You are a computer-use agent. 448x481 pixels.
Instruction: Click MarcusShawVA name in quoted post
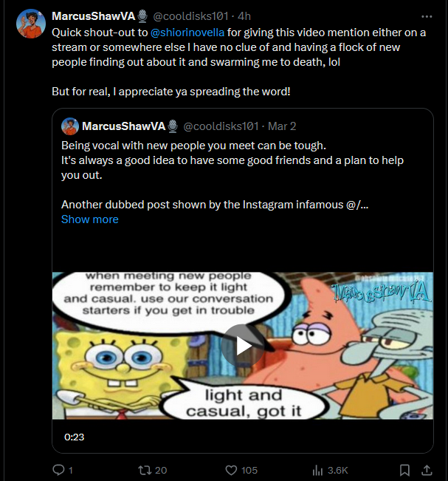(x=123, y=126)
